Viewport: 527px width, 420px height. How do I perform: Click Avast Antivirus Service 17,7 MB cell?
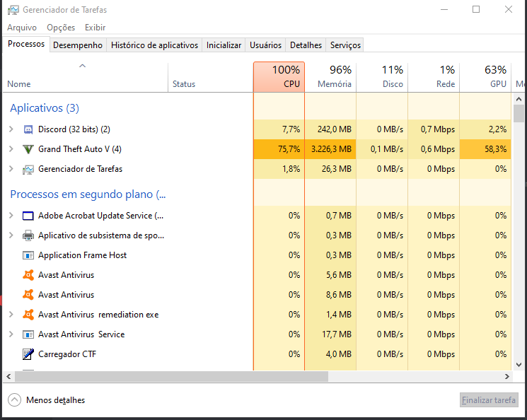pyautogui.click(x=331, y=334)
